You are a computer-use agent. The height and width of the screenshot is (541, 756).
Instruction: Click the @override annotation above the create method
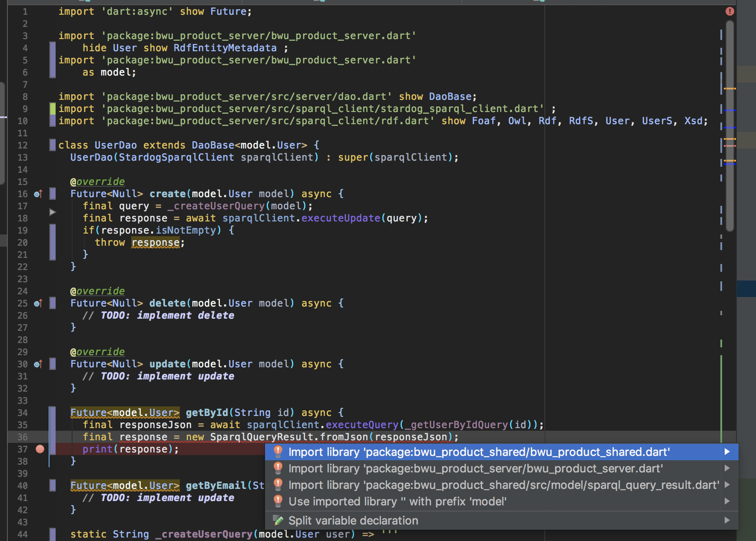98,181
